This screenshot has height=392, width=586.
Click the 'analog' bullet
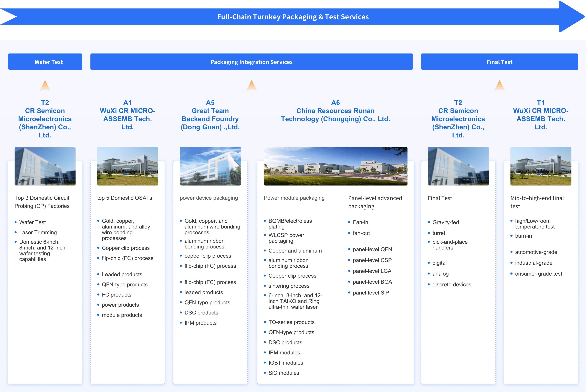(441, 274)
